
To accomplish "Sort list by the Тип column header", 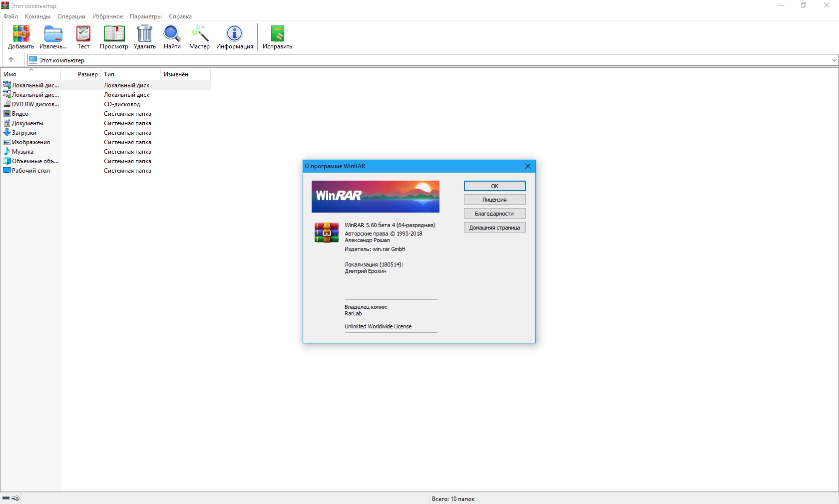I will [x=131, y=74].
